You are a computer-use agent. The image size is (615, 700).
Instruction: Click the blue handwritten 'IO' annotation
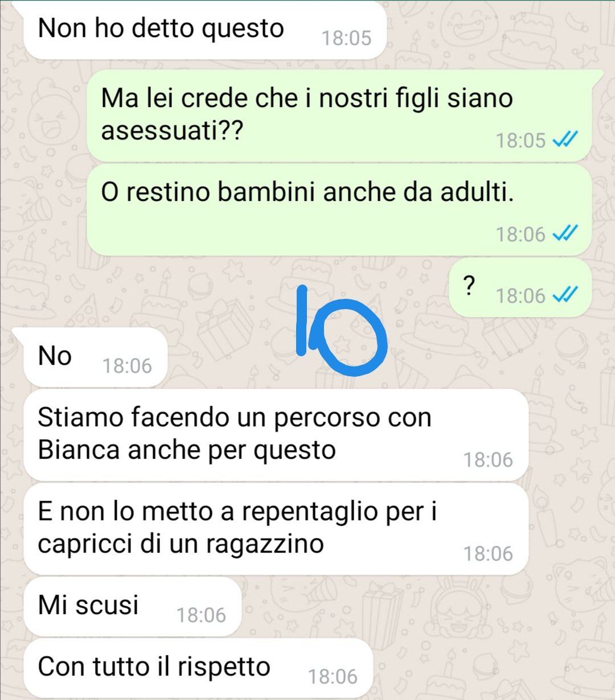point(342,331)
